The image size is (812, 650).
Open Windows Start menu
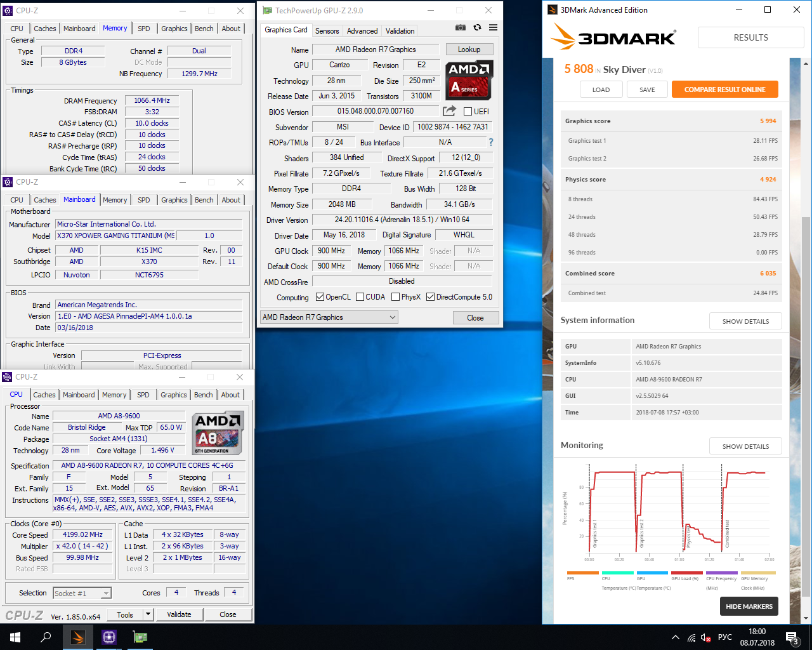click(15, 637)
